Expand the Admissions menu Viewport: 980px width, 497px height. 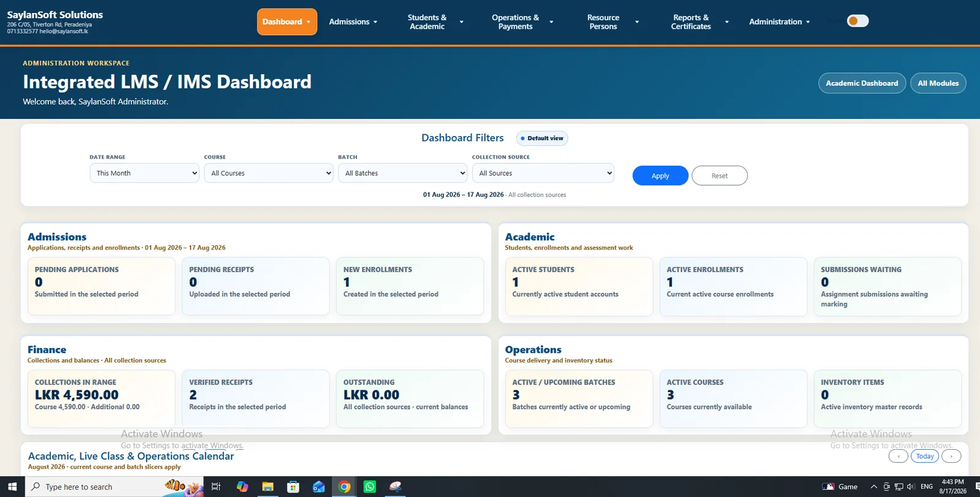click(x=353, y=21)
